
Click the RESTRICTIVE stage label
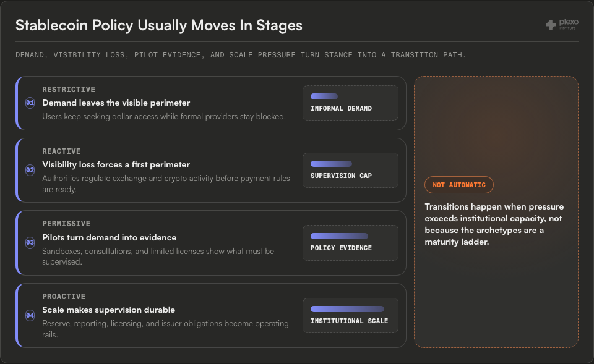click(69, 90)
